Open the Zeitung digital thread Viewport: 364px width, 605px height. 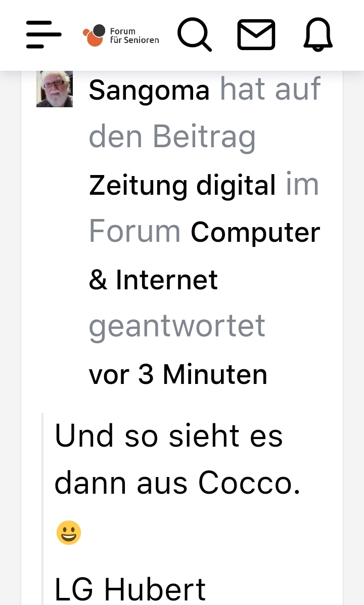pyautogui.click(x=183, y=185)
